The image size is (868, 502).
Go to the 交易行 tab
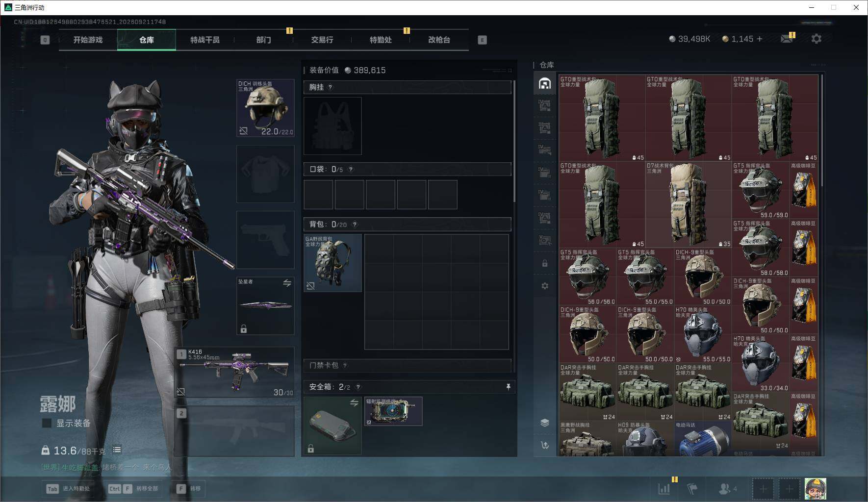click(322, 40)
